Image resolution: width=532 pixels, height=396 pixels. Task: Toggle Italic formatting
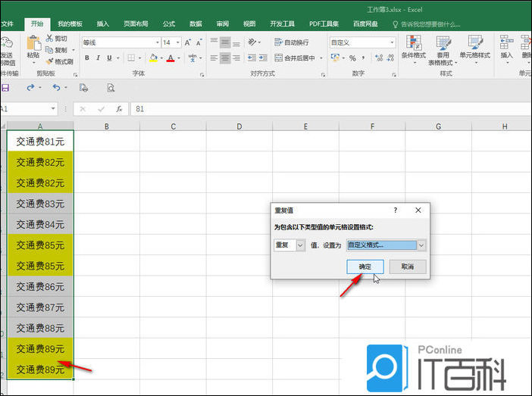coord(100,58)
